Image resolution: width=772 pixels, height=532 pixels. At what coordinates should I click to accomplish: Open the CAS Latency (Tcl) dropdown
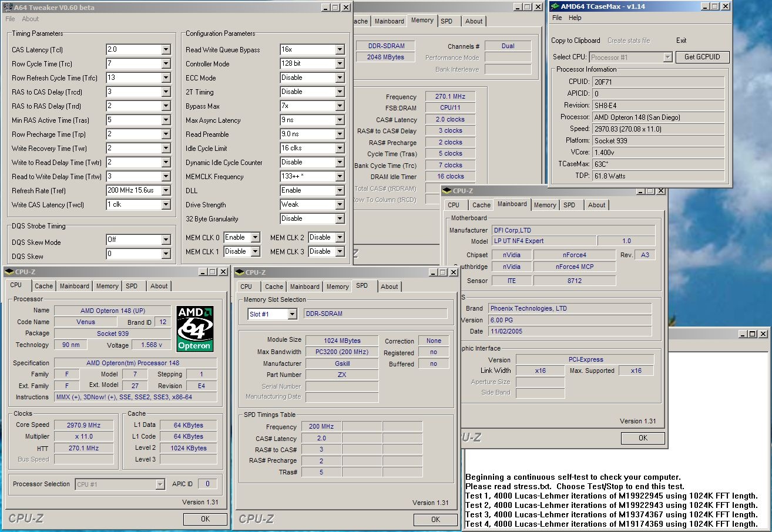pos(166,50)
